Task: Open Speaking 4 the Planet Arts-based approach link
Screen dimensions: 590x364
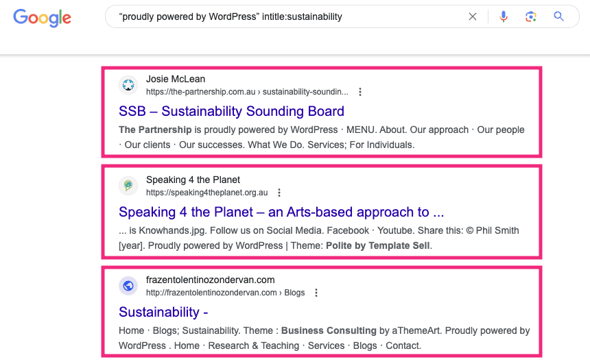Action: tap(281, 212)
